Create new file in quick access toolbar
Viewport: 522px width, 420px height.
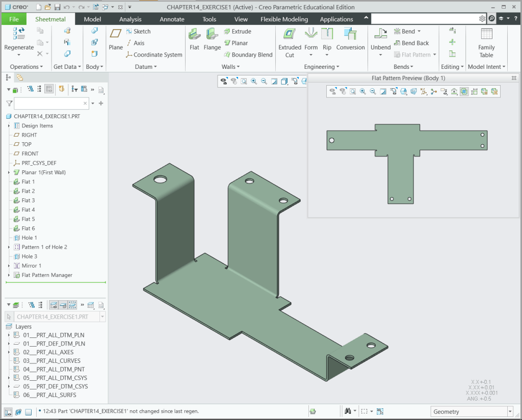click(39, 7)
